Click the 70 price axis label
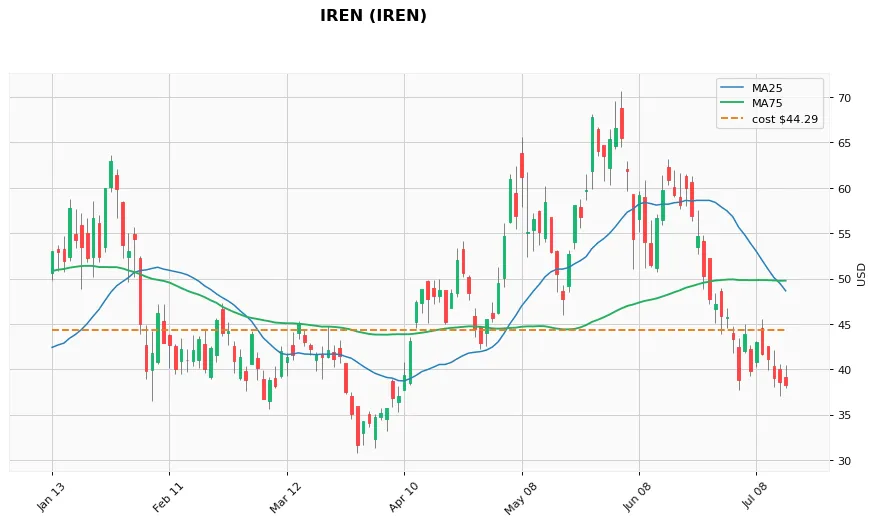 coord(844,98)
